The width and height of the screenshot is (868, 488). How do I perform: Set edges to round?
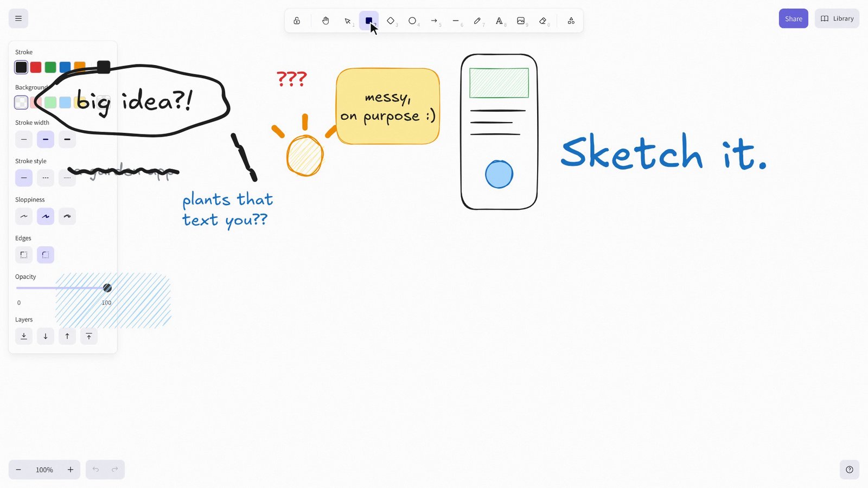coord(46,255)
